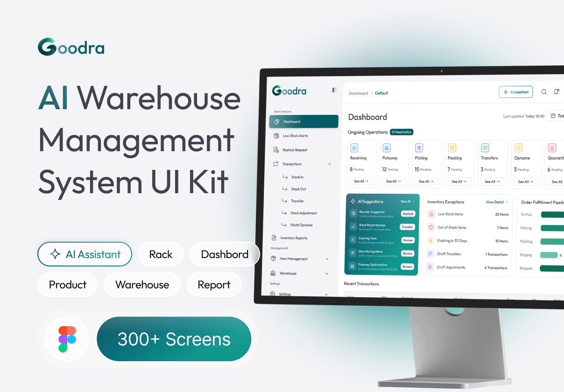Viewport: 564px width, 392px height.
Task: Click the Picking card's purple box icon
Action: 419,147
